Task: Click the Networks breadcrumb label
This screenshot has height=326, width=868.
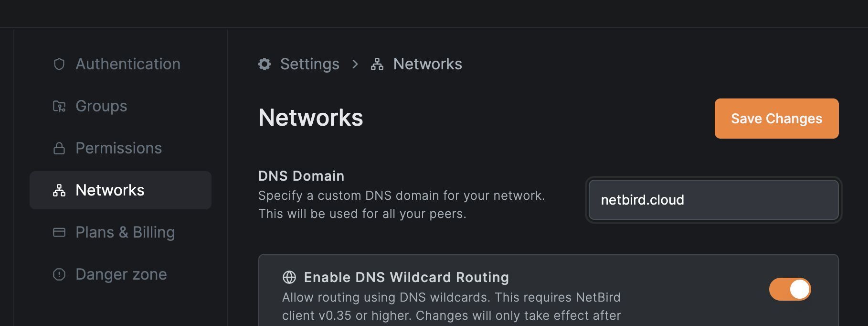Action: pyautogui.click(x=427, y=64)
